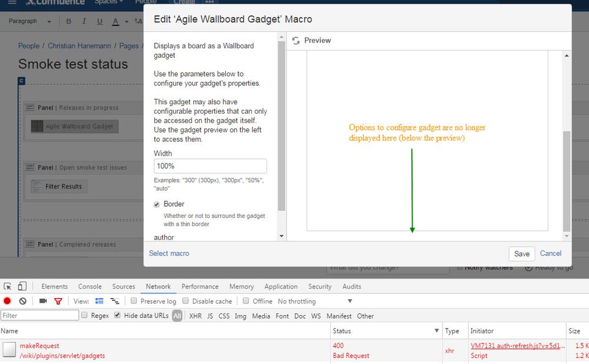Save the macro settings
The height and width of the screenshot is (364, 589).
(x=522, y=254)
